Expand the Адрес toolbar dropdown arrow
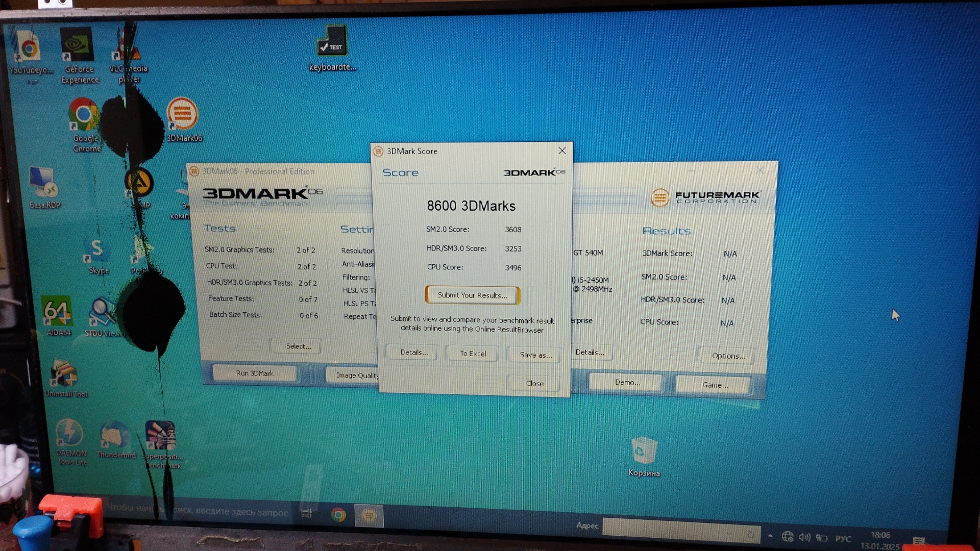This screenshot has height=551, width=980. pyautogui.click(x=729, y=534)
